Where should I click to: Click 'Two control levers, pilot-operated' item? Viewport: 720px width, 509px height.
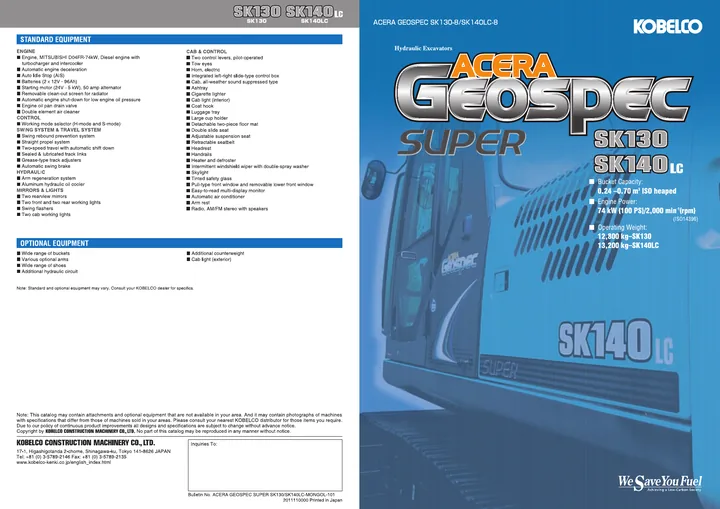[x=227, y=58]
